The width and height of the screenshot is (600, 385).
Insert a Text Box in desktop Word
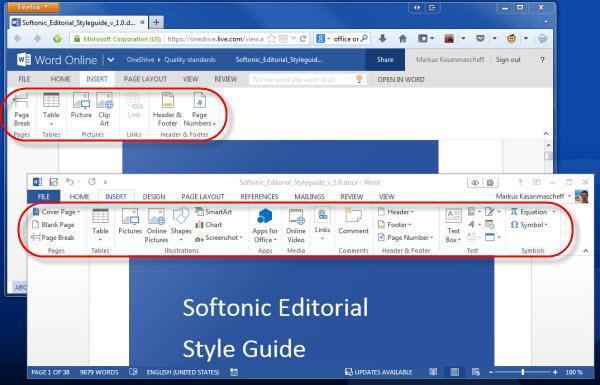(x=453, y=226)
